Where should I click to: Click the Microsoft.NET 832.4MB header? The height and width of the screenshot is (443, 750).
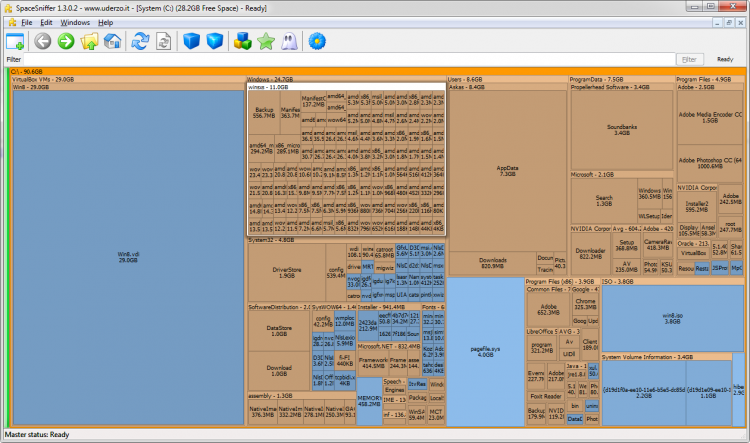(388, 346)
